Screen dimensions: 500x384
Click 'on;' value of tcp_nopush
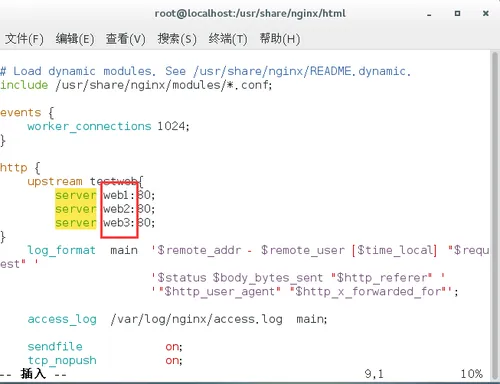(174, 361)
